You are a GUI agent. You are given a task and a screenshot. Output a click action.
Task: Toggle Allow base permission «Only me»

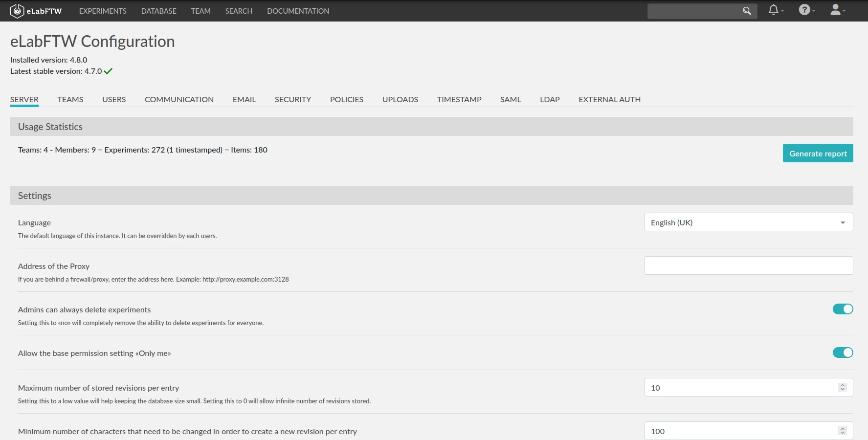pyautogui.click(x=843, y=352)
